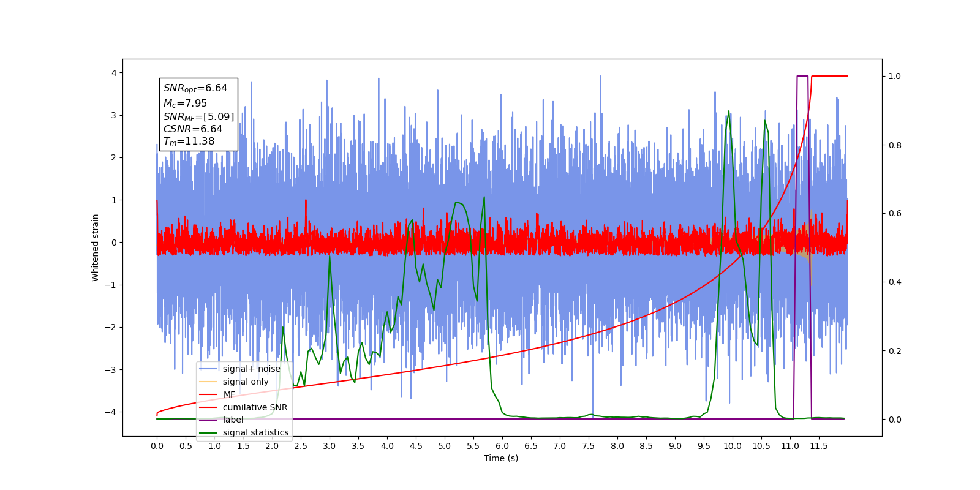
Task: Click the SNRopt=6.64 annotation text
Action: click(195, 88)
